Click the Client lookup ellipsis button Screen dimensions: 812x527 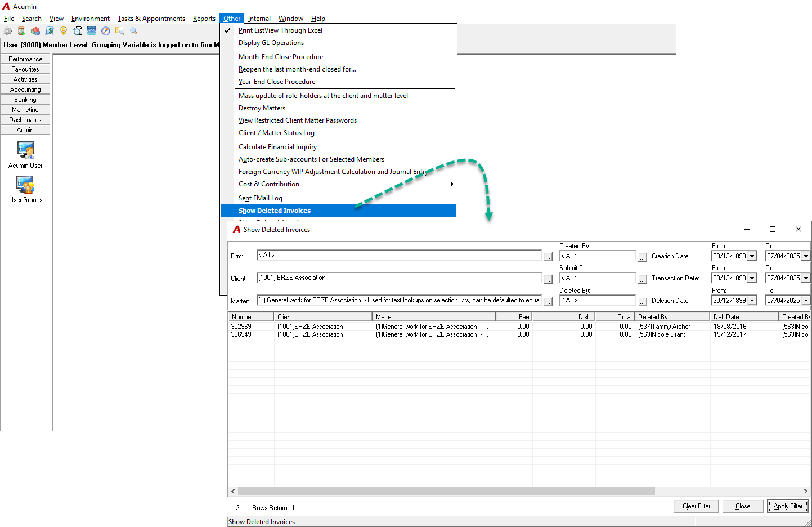(x=548, y=279)
